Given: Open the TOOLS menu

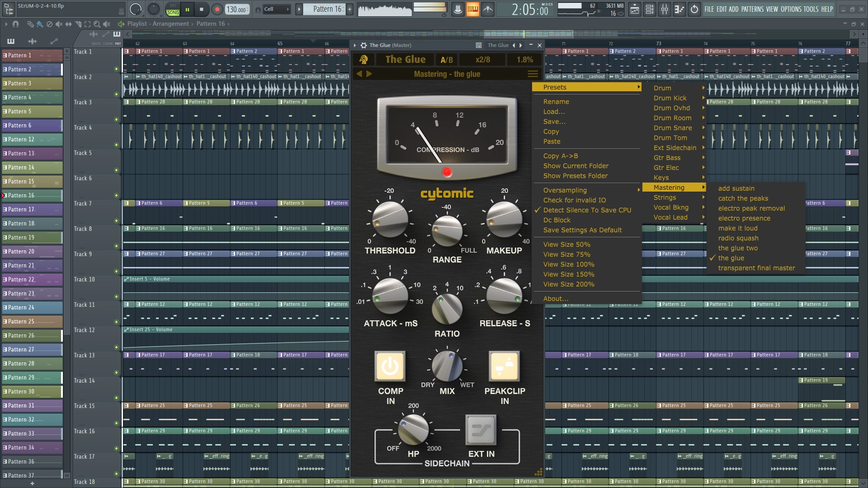Looking at the screenshot, I should 811,9.
